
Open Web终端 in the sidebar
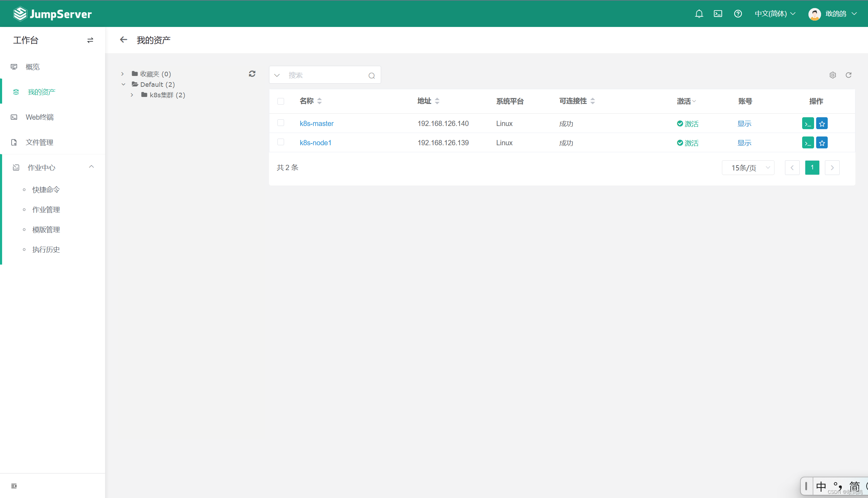(39, 117)
